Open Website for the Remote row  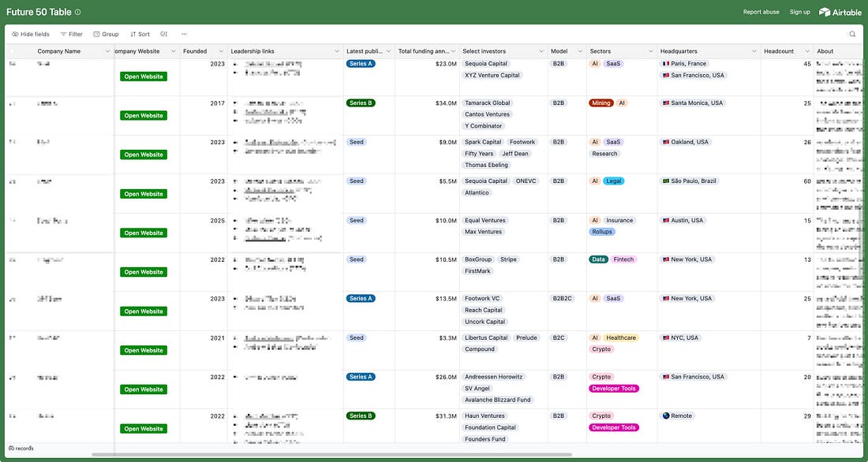(x=144, y=429)
